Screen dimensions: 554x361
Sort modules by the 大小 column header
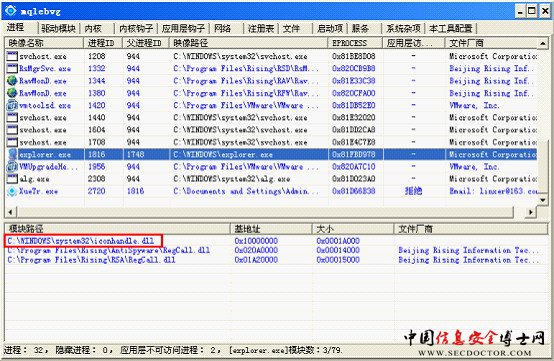(x=353, y=229)
